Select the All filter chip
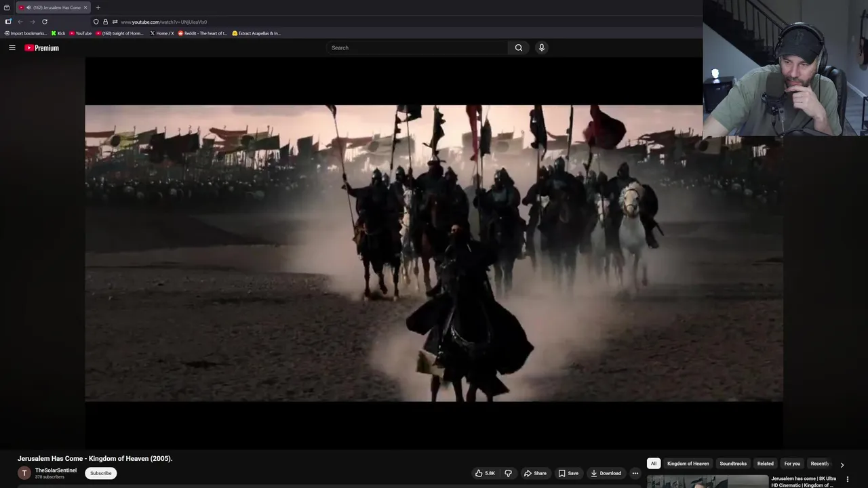 [654, 464]
